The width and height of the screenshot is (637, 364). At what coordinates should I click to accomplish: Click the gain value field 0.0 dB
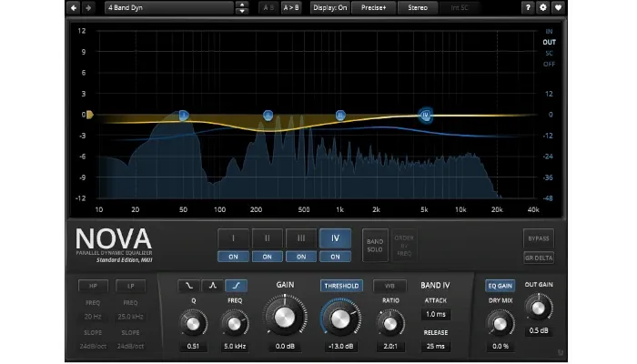(x=285, y=347)
